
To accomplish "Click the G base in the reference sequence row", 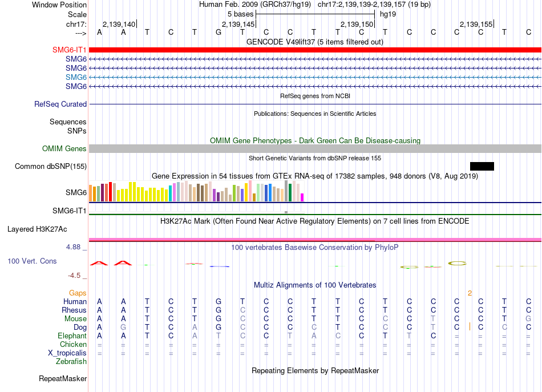I will (x=219, y=32).
